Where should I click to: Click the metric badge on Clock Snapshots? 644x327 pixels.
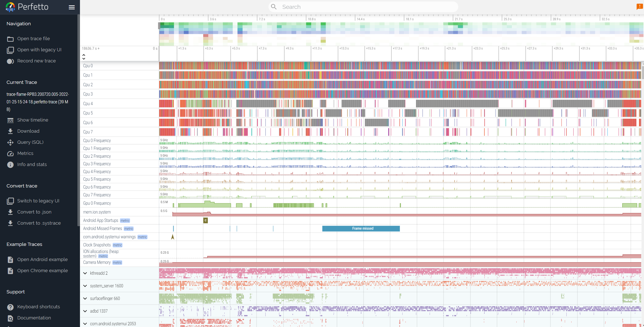pos(117,245)
